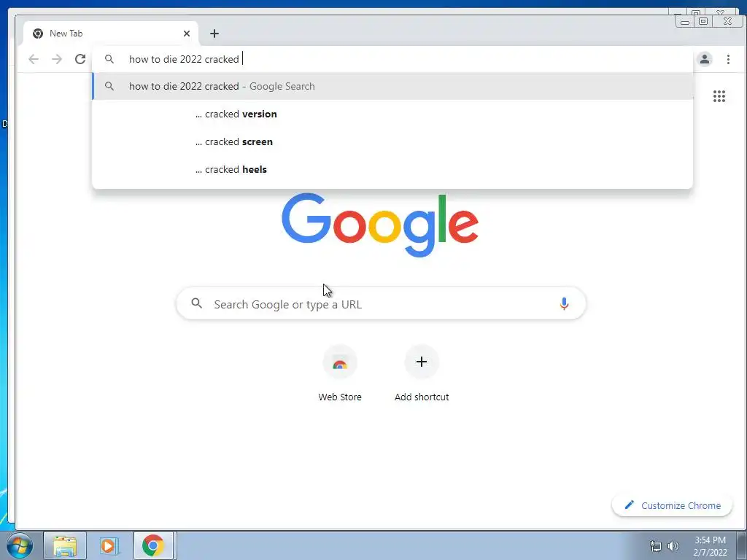Choose the 'how to die 2022 cracked - Google Search' suggestion
The height and width of the screenshot is (560, 747).
[x=392, y=86]
